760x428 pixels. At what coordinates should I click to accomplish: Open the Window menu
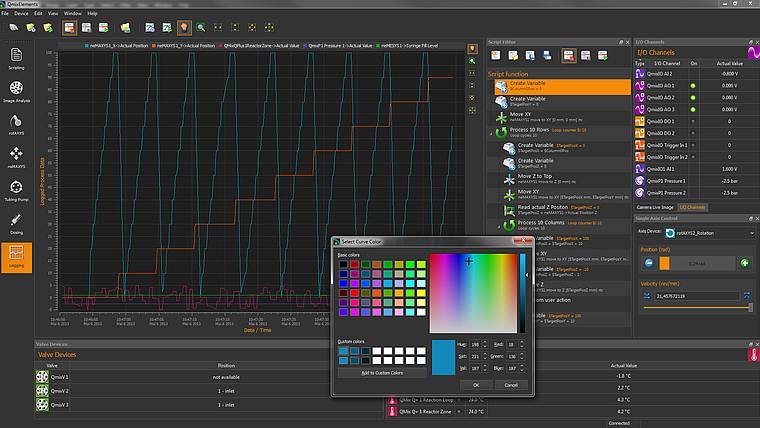click(73, 14)
